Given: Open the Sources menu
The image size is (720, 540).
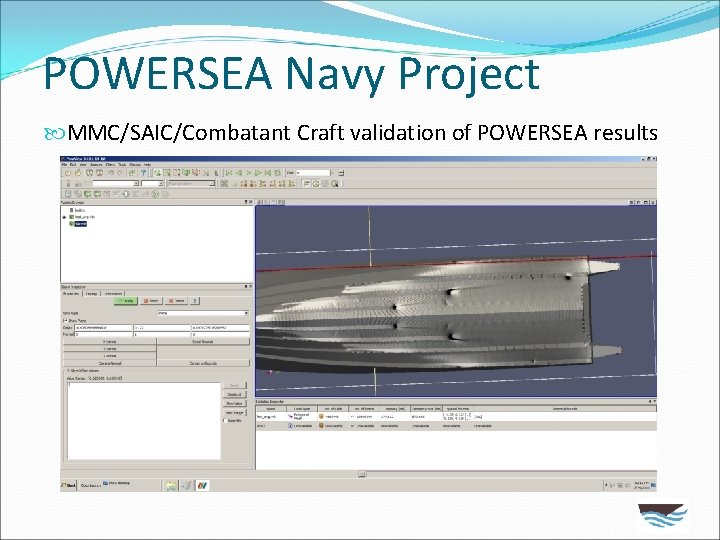Looking at the screenshot, I should [x=96, y=164].
